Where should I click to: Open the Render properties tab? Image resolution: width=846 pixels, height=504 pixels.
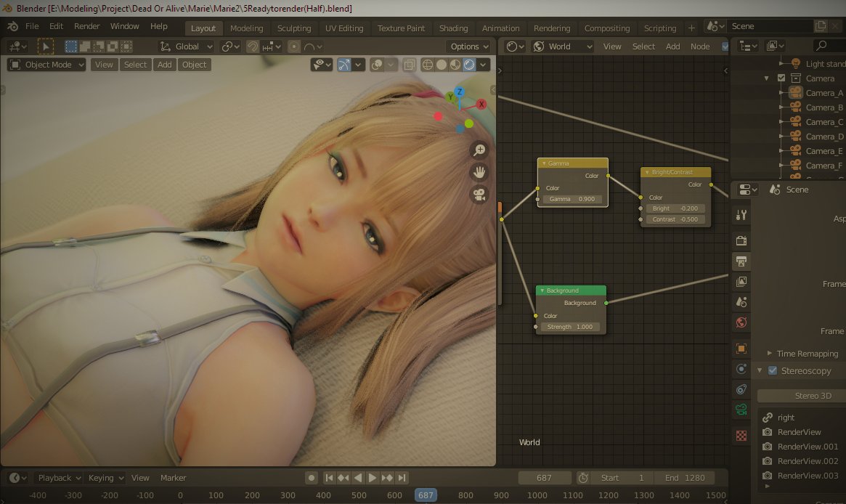click(x=741, y=240)
